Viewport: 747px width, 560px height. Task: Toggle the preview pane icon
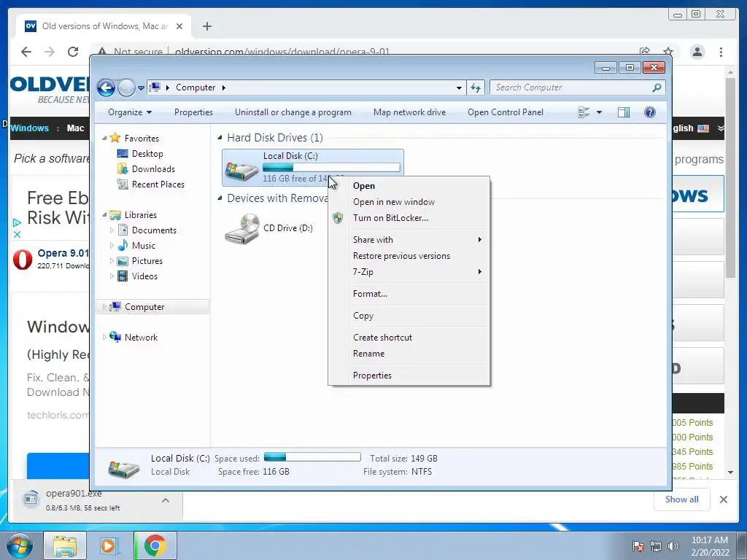(x=624, y=112)
